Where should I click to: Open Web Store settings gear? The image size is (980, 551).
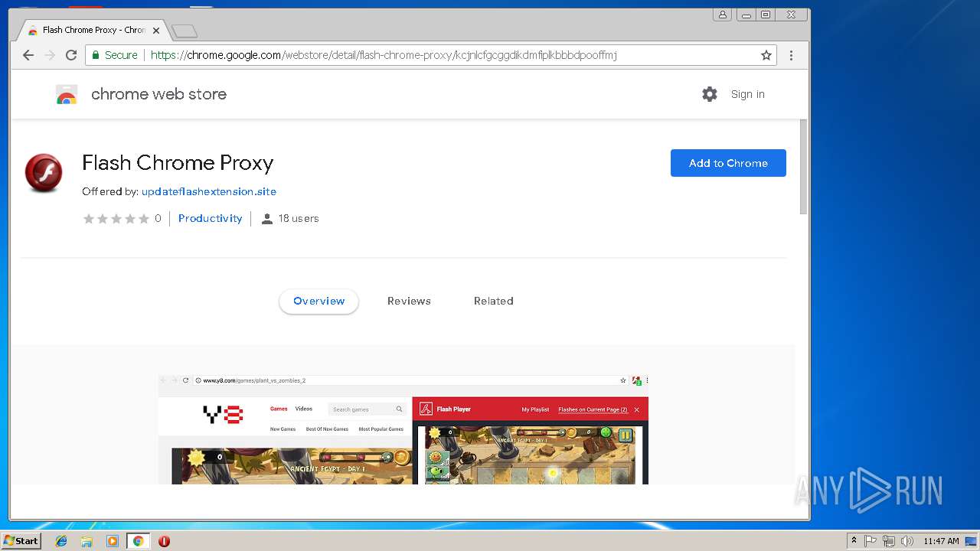[x=710, y=94]
